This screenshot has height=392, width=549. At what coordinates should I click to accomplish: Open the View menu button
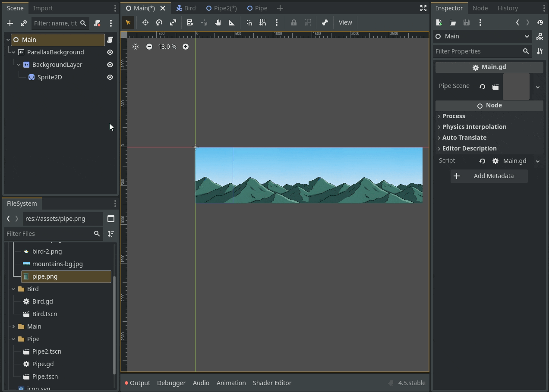point(345,22)
